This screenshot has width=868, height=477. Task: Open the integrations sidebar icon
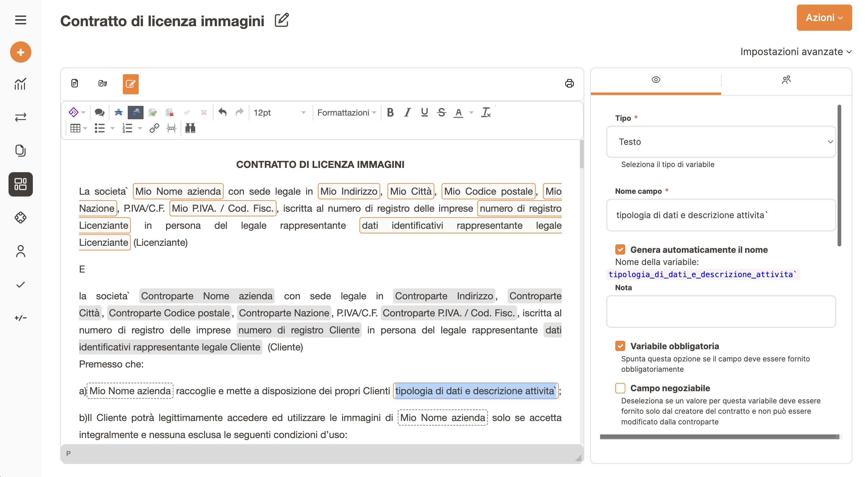21,218
